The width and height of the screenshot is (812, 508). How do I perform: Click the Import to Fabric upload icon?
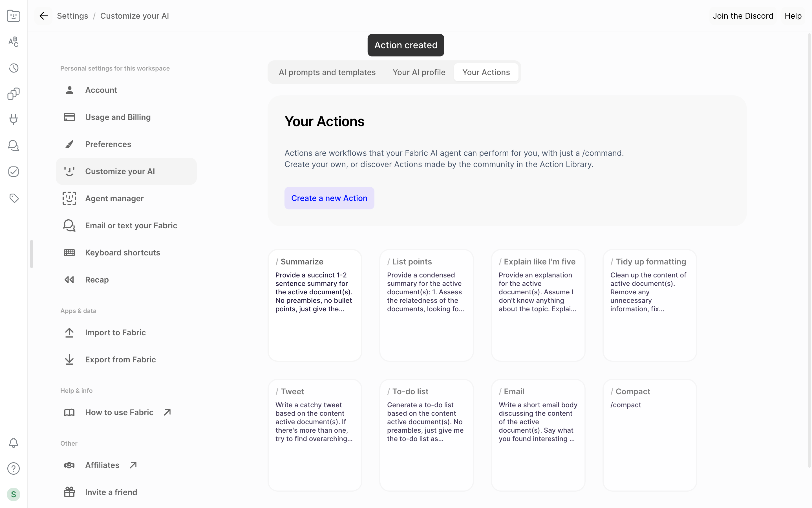tap(69, 333)
